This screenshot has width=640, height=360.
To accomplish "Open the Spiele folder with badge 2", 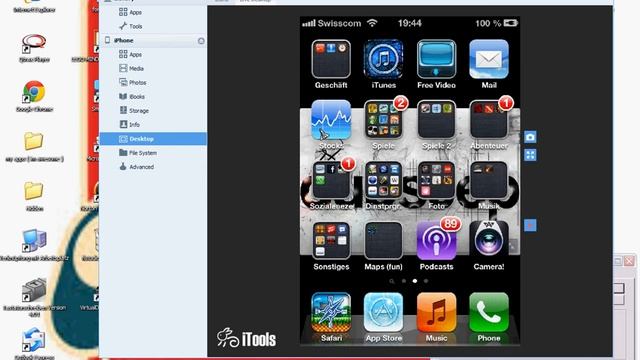I will pos(383,120).
